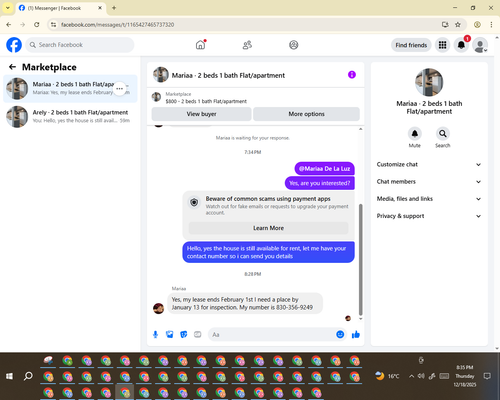Record a voice clip with microphone icon
500x400 pixels.
[x=155, y=334]
